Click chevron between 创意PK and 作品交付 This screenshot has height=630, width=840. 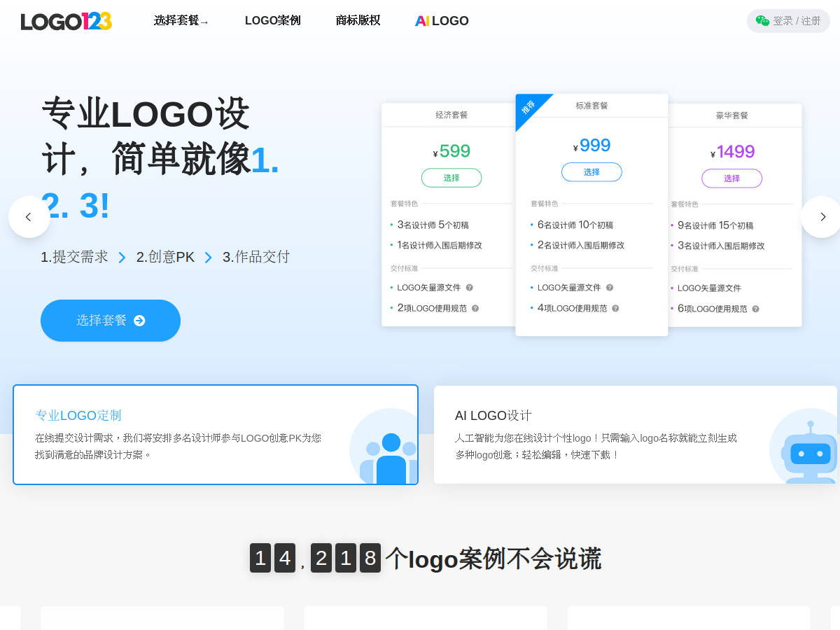[209, 258]
